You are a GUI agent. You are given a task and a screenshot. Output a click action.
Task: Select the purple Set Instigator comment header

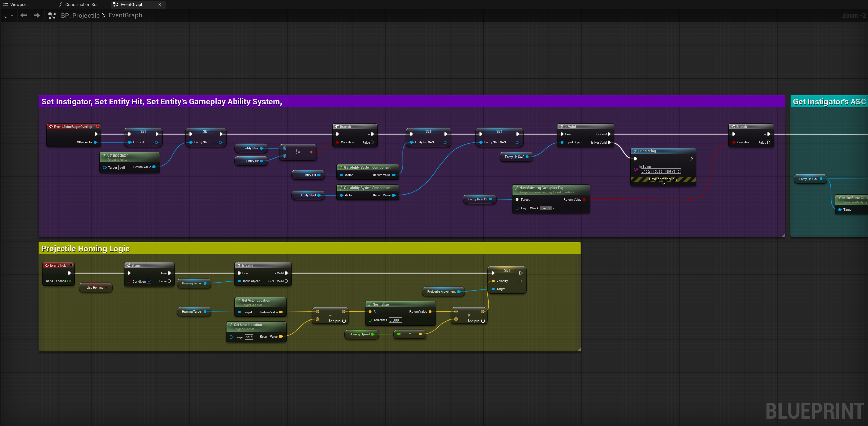[x=412, y=101]
